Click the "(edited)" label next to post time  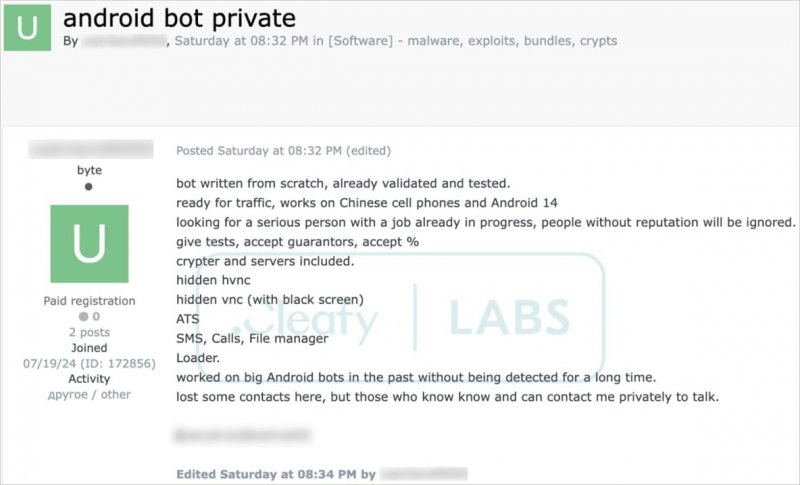(x=370, y=151)
